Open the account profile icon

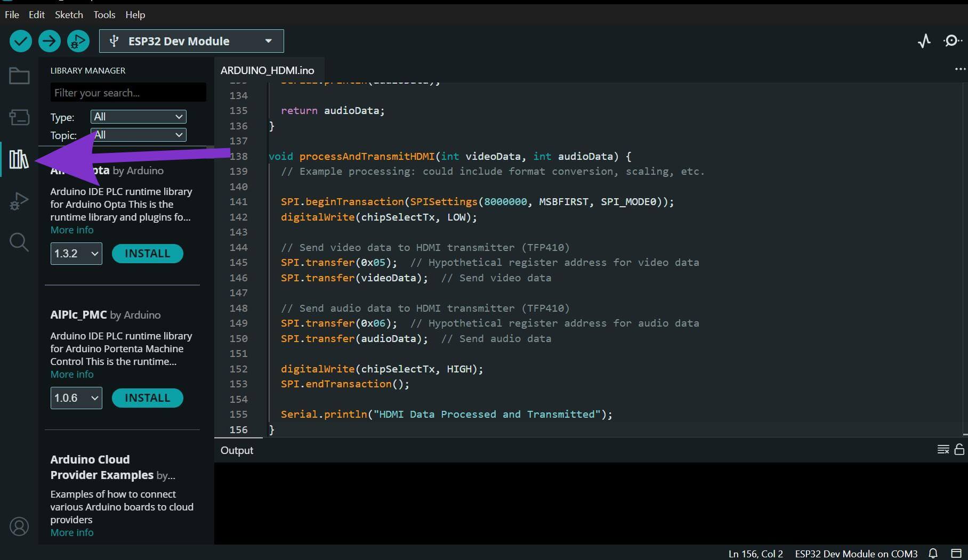(x=19, y=526)
